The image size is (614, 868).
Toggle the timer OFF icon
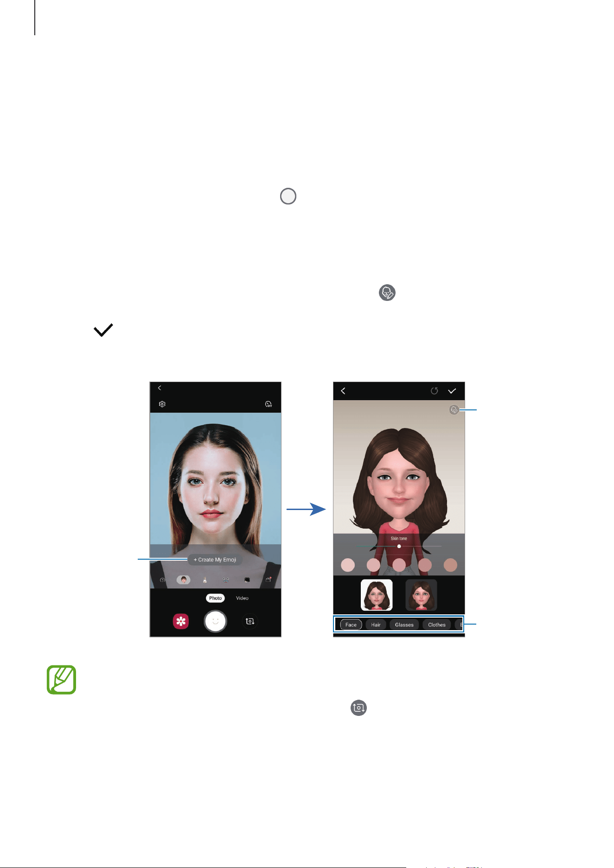pos(269,404)
